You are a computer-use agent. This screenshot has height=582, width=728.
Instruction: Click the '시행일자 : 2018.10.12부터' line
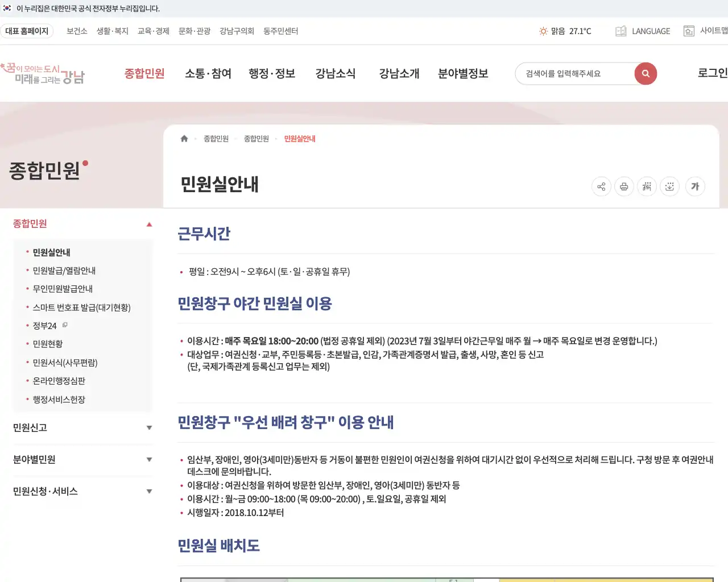235,513
